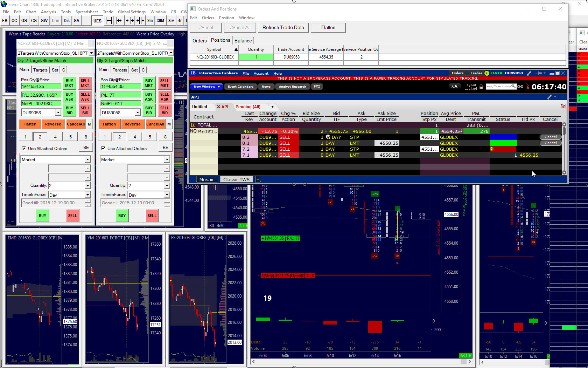Viewport: 588px width, 368px height.
Task: Switch to the Balance tab
Action: (243, 41)
